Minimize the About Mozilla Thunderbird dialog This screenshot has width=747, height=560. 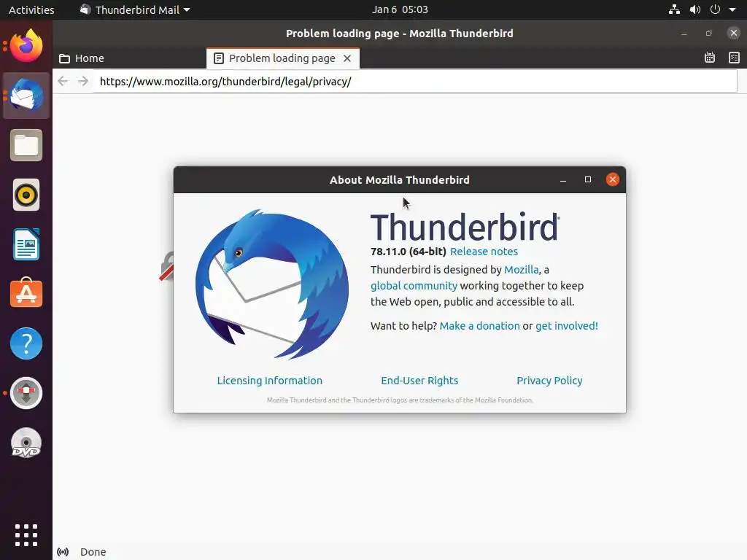[x=563, y=179]
